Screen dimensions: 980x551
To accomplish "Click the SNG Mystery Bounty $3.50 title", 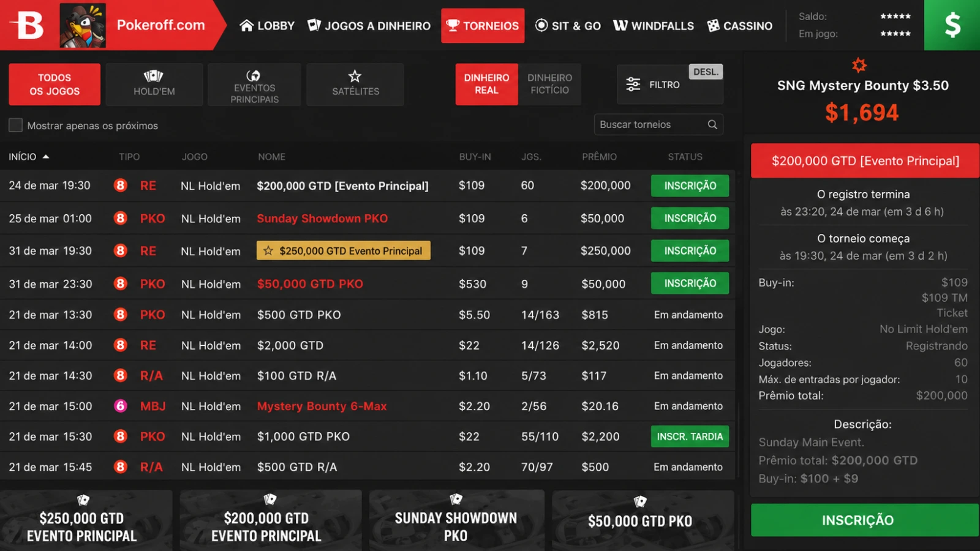I will coord(862,86).
